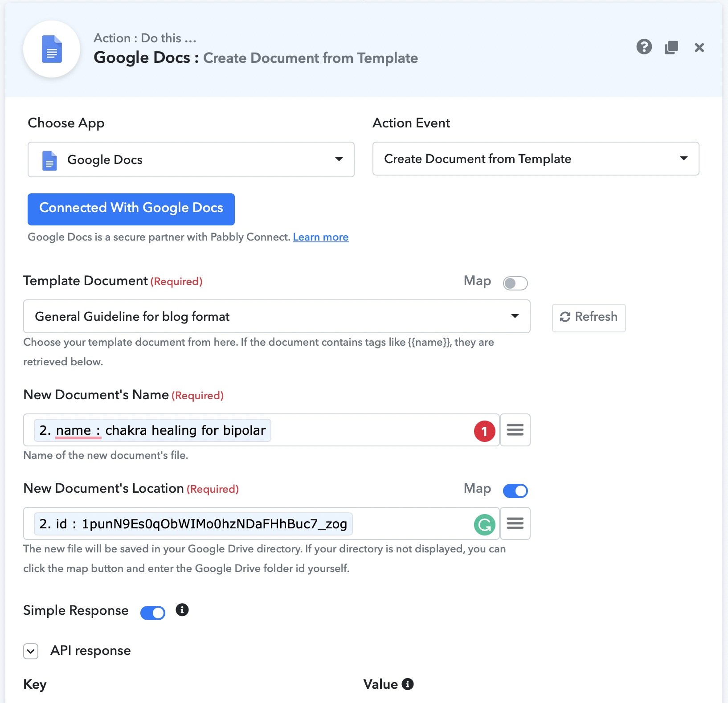Screen dimensions: 728x703
Task: Open the hamburger menu for New Document's Name
Action: [x=515, y=430]
